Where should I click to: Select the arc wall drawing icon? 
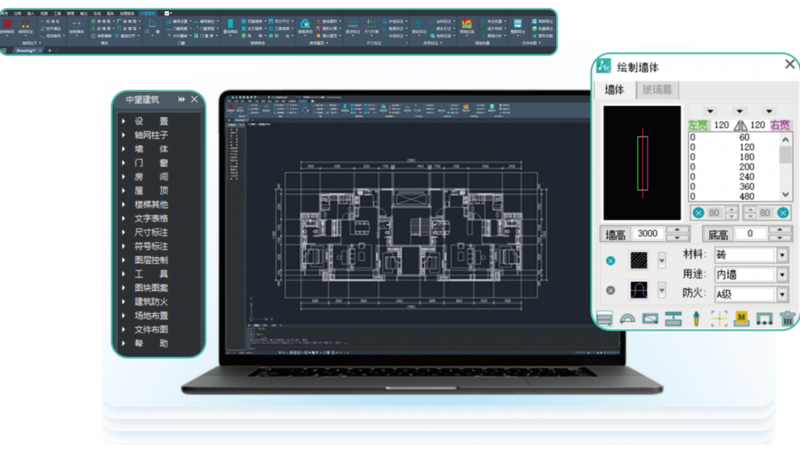pos(629,319)
